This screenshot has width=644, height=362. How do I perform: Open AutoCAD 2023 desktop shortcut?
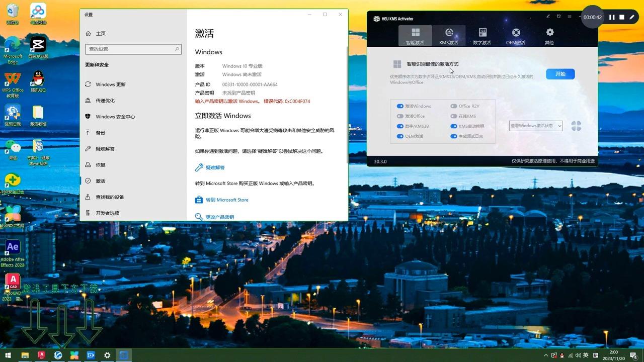click(x=13, y=287)
